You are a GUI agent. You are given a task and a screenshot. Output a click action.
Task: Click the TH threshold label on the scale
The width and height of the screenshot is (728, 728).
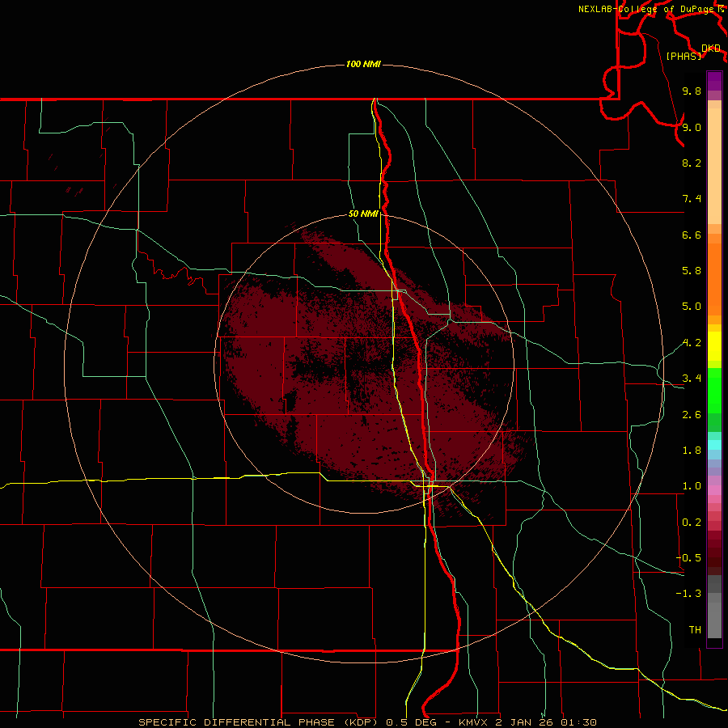(x=695, y=630)
